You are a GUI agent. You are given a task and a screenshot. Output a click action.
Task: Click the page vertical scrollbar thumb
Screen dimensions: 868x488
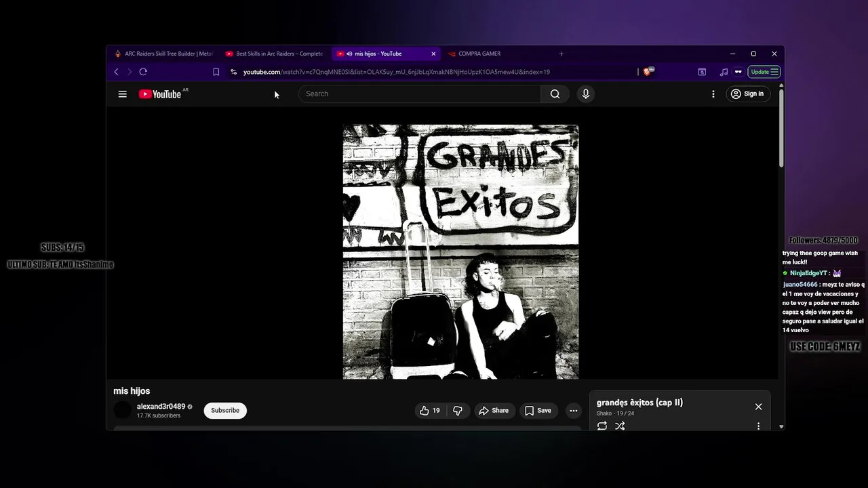pos(781,127)
